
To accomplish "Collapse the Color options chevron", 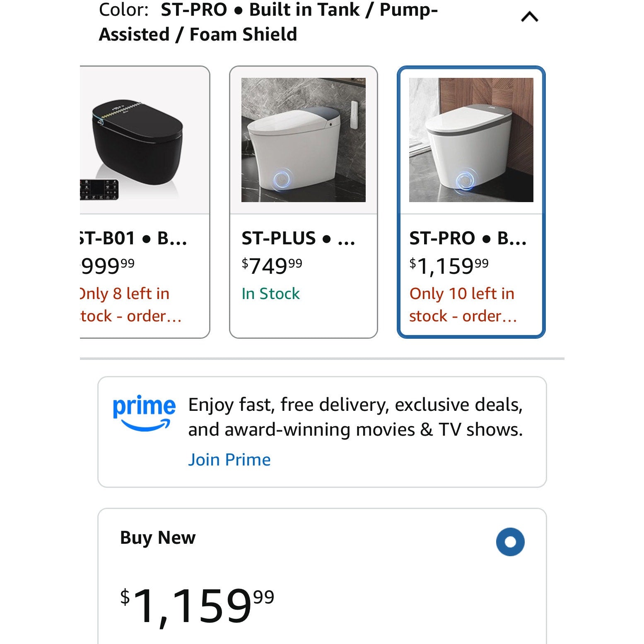I will coord(529,17).
